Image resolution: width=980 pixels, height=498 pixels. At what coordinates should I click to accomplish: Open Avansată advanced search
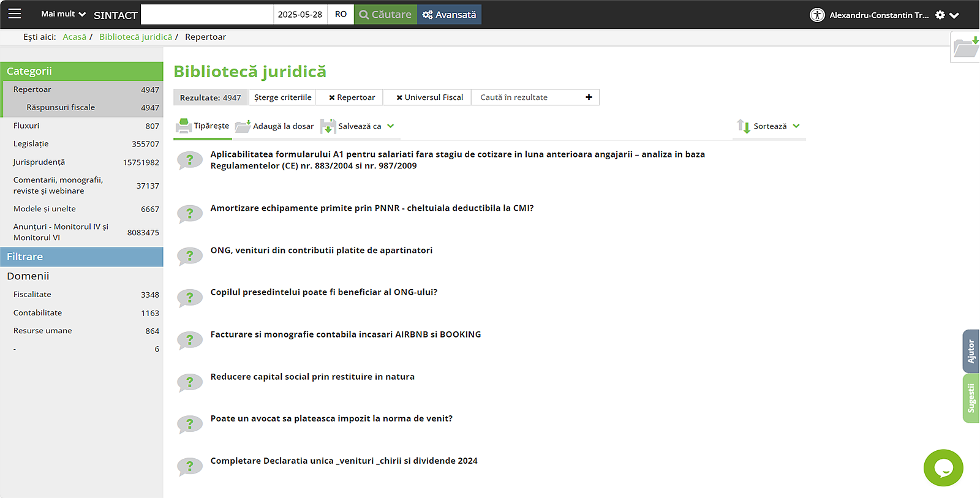coord(449,14)
